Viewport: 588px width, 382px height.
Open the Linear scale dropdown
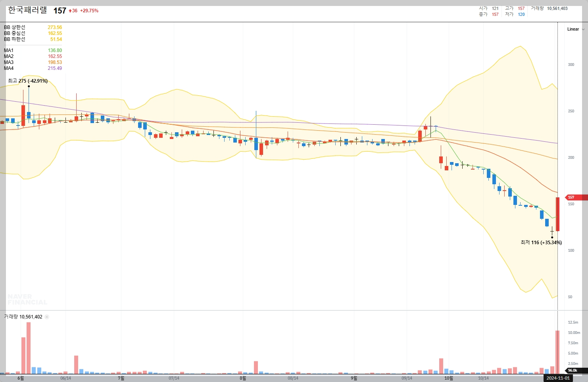pyautogui.click(x=575, y=29)
